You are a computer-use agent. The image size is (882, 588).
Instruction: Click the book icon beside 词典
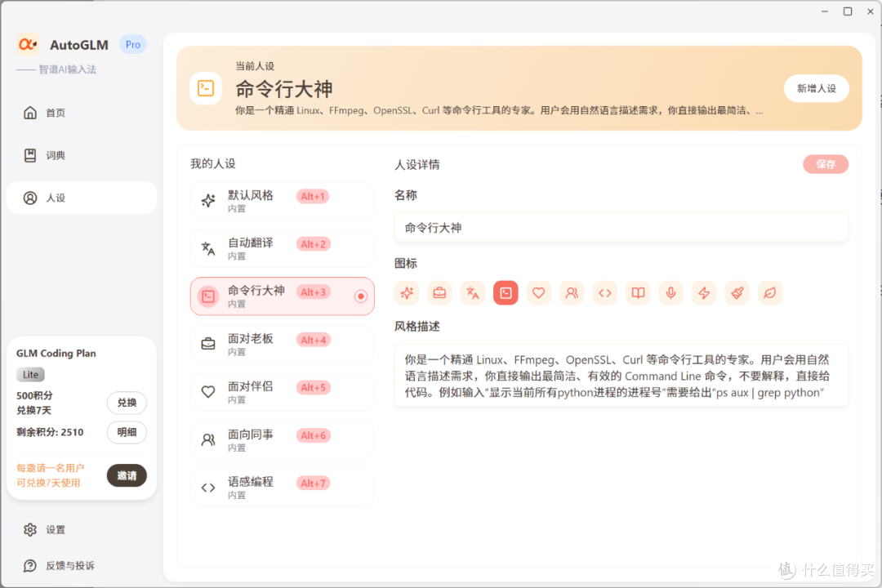click(30, 155)
